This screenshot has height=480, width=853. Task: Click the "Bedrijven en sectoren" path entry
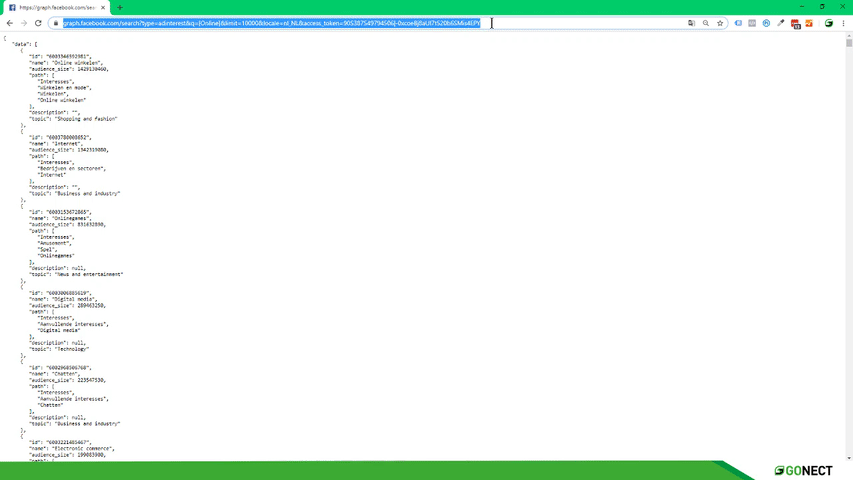[x=72, y=169]
